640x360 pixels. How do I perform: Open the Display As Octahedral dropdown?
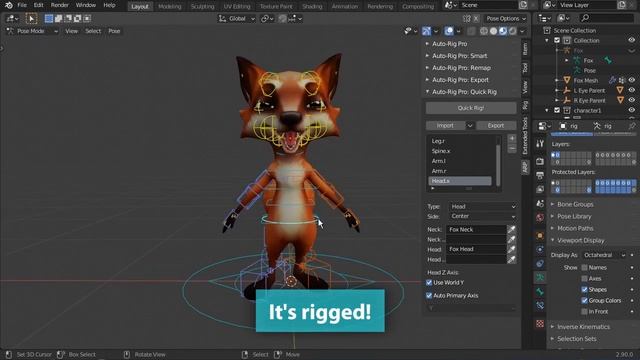(604, 255)
